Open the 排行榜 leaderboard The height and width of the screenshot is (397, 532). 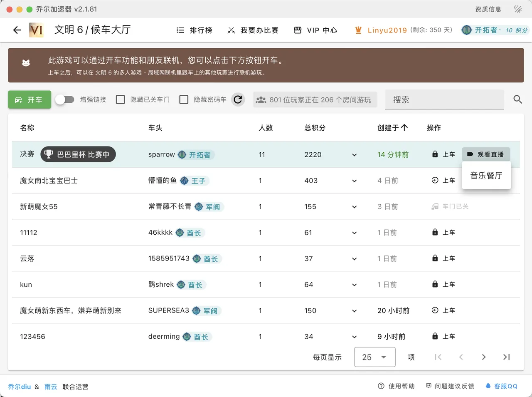pos(195,30)
